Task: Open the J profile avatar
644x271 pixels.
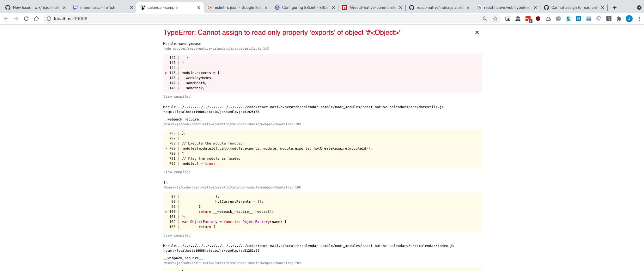Action: 629,19
